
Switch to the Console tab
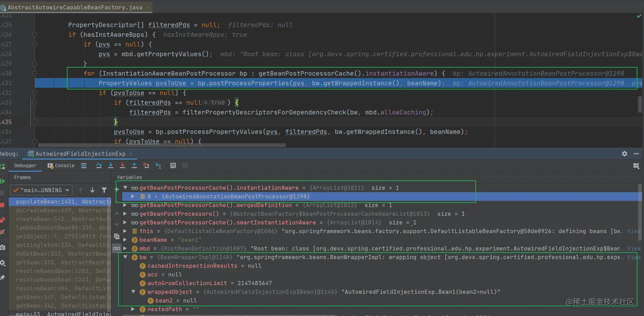(61, 165)
